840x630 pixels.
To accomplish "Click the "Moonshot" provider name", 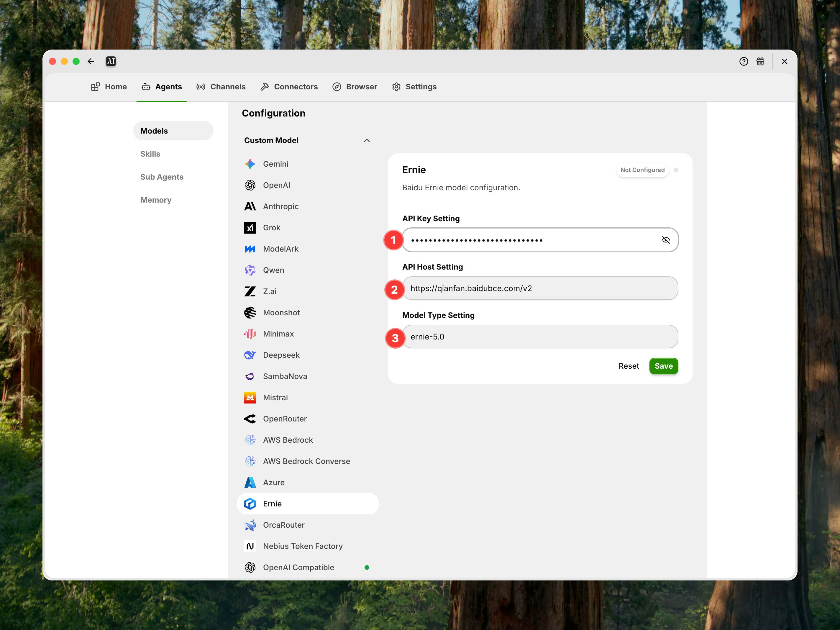I will click(281, 313).
